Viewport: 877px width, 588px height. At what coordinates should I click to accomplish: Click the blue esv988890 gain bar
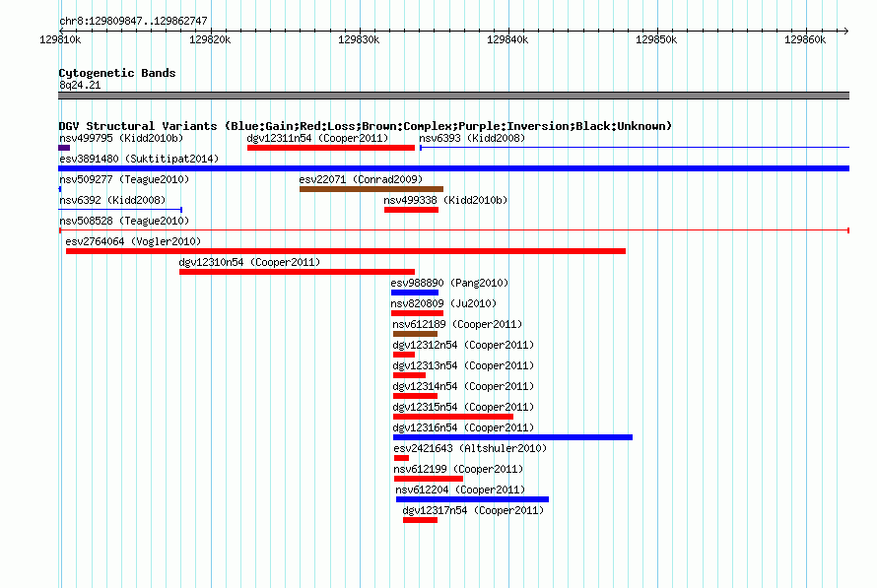click(415, 293)
